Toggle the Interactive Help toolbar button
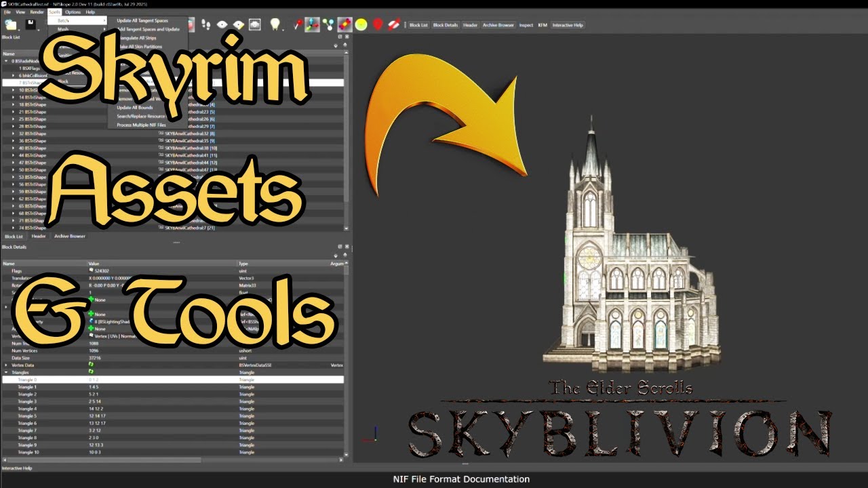The image size is (868, 488). (x=568, y=25)
